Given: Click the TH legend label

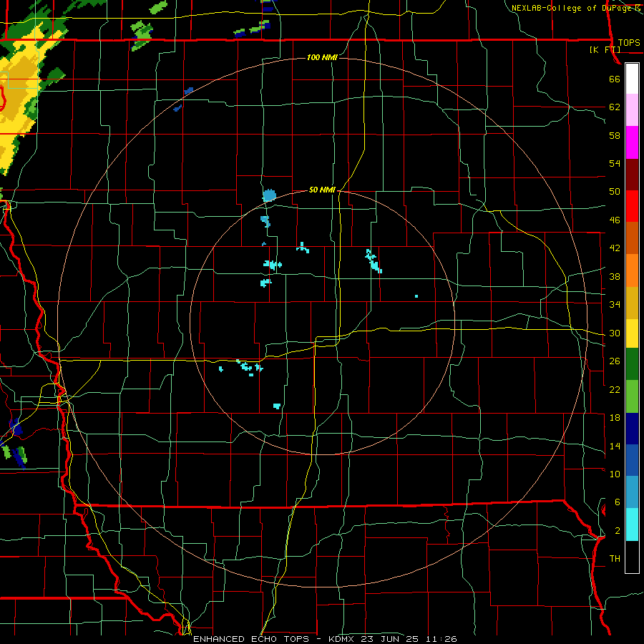Looking at the screenshot, I should coord(615,559).
